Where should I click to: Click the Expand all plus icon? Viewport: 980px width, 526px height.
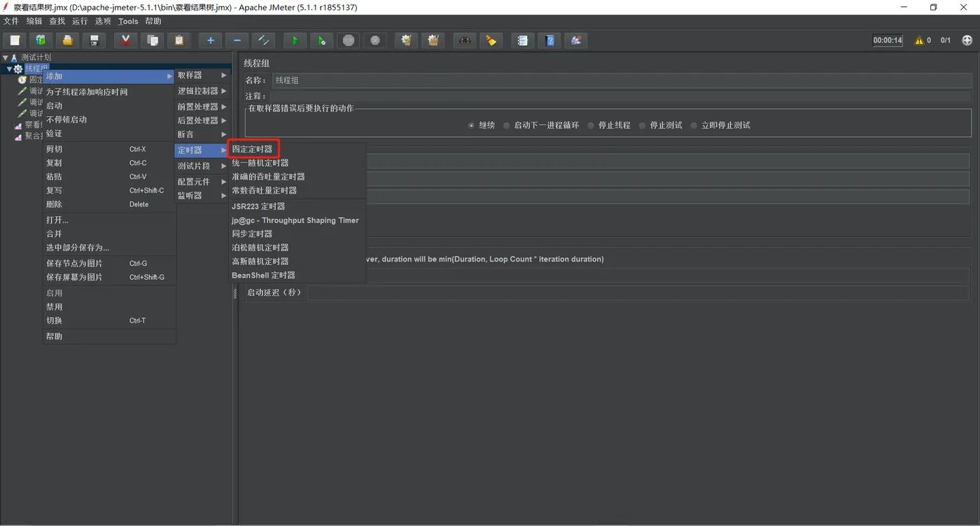[x=210, y=41]
